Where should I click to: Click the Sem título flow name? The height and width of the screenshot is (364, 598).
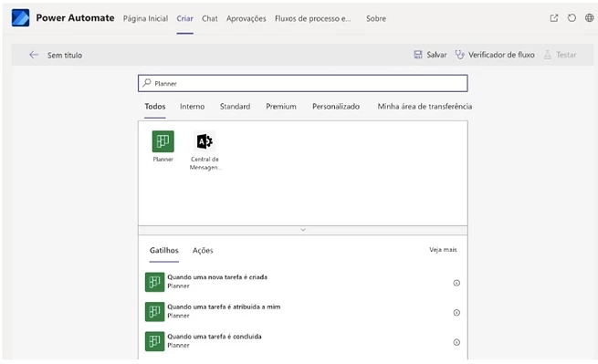coord(65,56)
